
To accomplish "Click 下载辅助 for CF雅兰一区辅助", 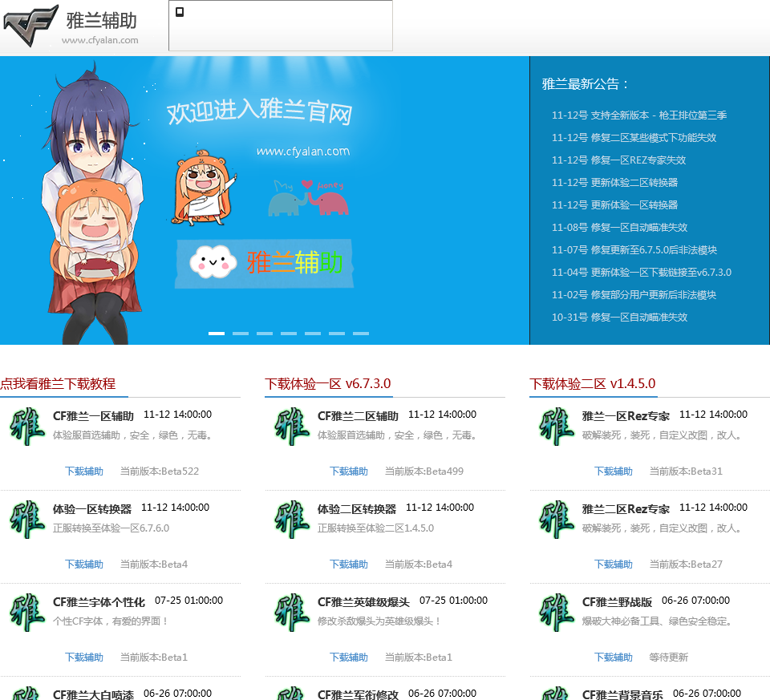I will (84, 471).
